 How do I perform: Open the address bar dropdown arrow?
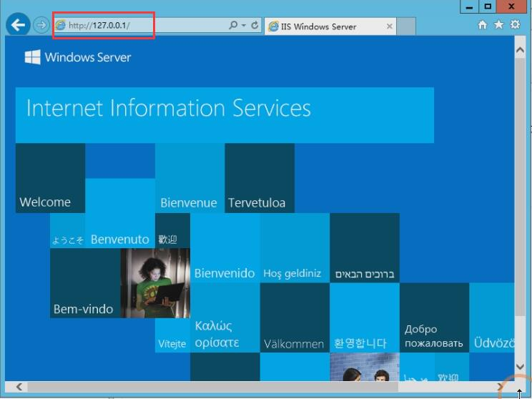click(244, 25)
